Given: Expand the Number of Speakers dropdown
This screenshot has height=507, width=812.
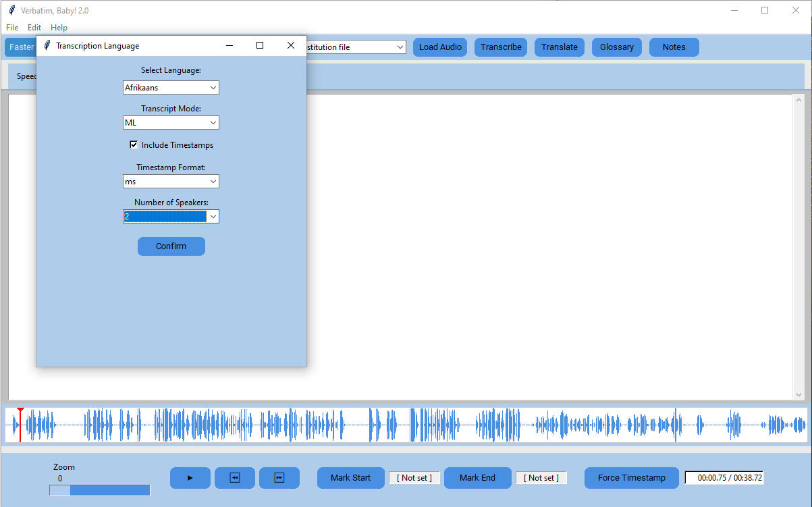Looking at the screenshot, I should point(213,217).
